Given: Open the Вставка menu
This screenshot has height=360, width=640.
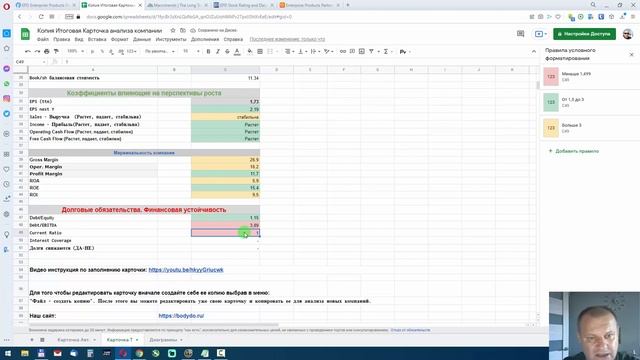Looking at the screenshot, I should pyautogui.click(x=97, y=40).
